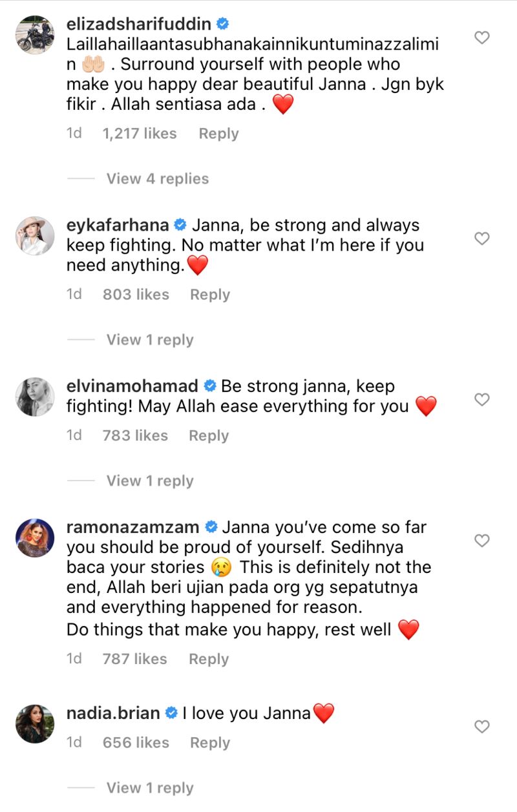
Task: Show the reply under eykafarhana's comment
Action: click(x=150, y=339)
